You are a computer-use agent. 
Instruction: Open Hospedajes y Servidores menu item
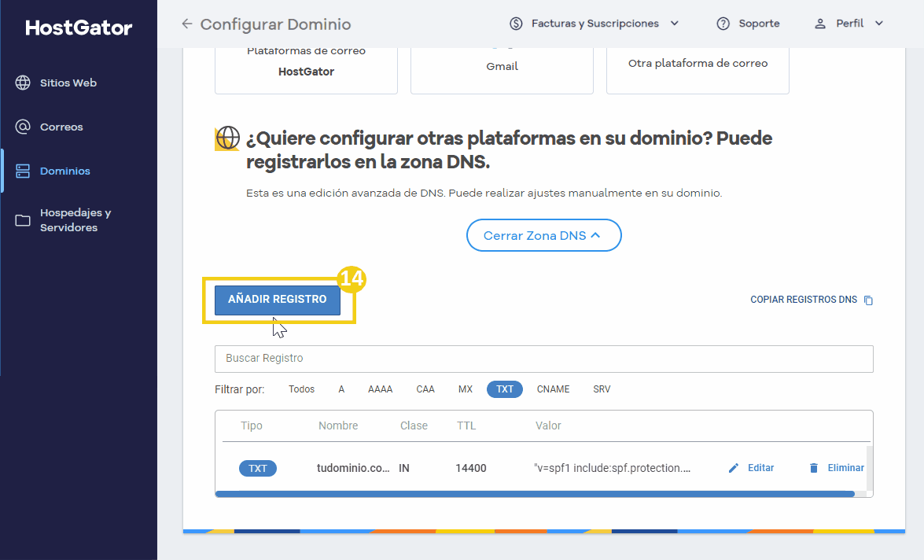pos(75,220)
